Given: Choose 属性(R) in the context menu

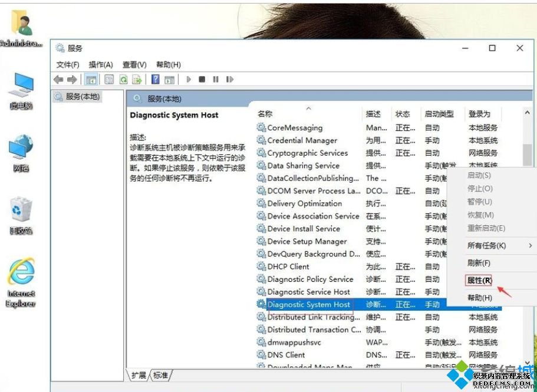Looking at the screenshot, I should [x=479, y=281].
